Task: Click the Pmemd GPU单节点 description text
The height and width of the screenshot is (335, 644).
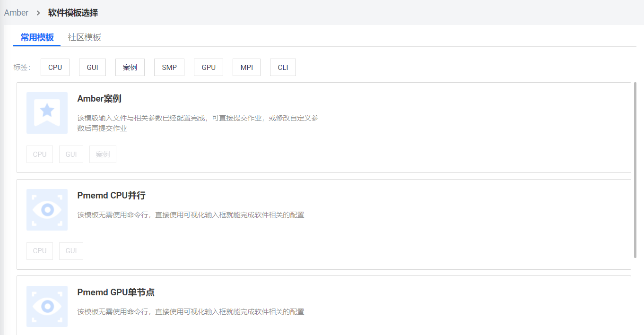Action: (191, 312)
